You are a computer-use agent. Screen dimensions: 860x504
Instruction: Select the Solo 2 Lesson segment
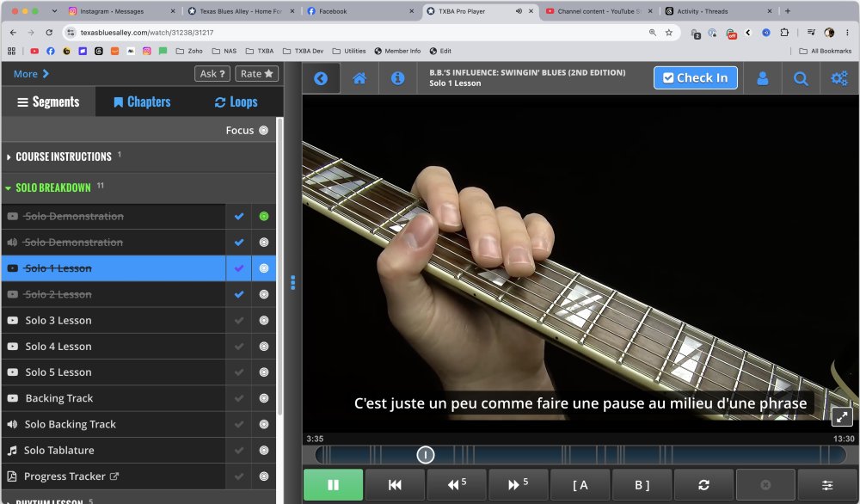point(114,294)
